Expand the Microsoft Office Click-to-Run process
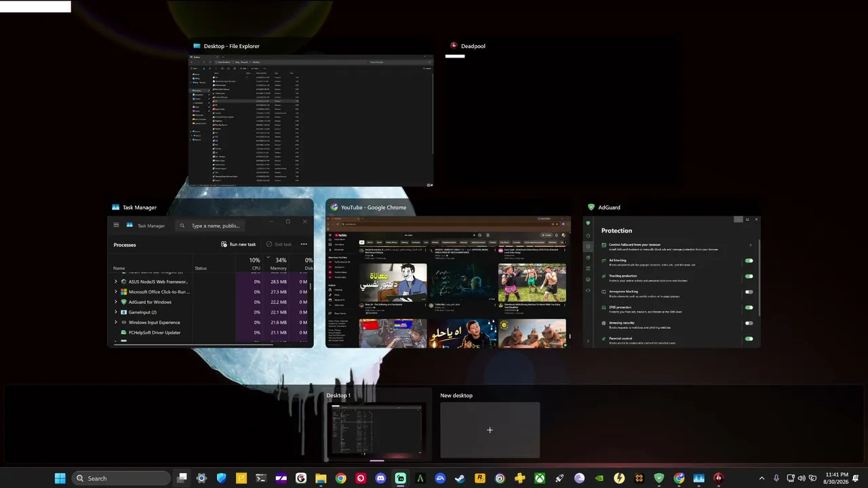 pos(116,291)
